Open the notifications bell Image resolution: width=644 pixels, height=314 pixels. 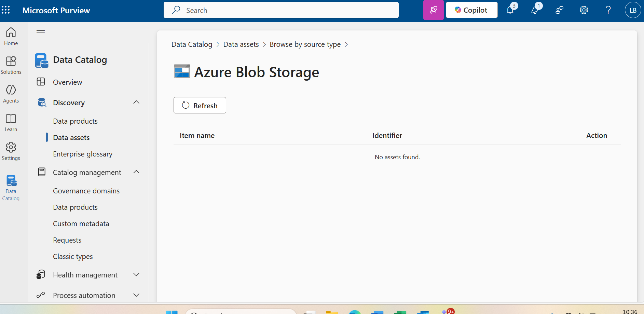click(x=510, y=10)
